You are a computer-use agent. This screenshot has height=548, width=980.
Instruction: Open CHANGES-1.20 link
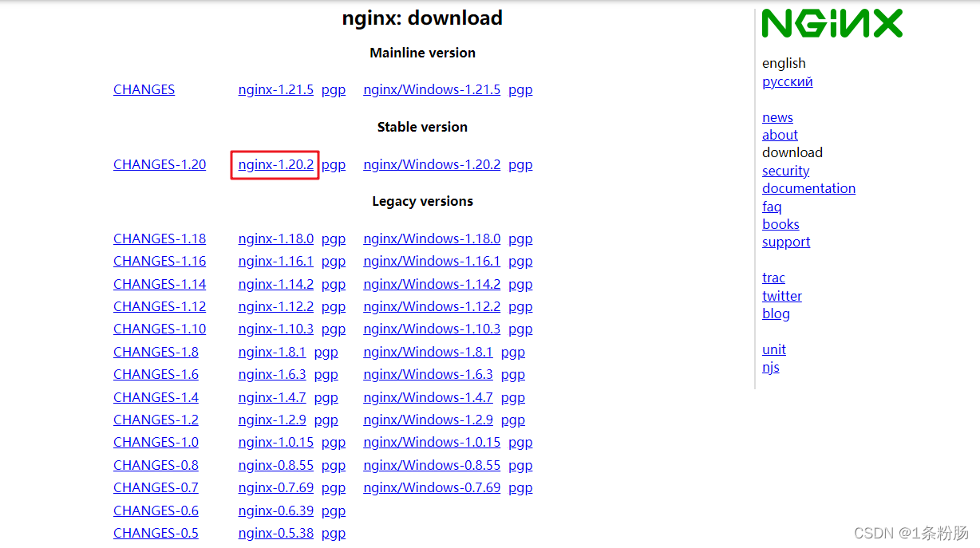(x=160, y=165)
